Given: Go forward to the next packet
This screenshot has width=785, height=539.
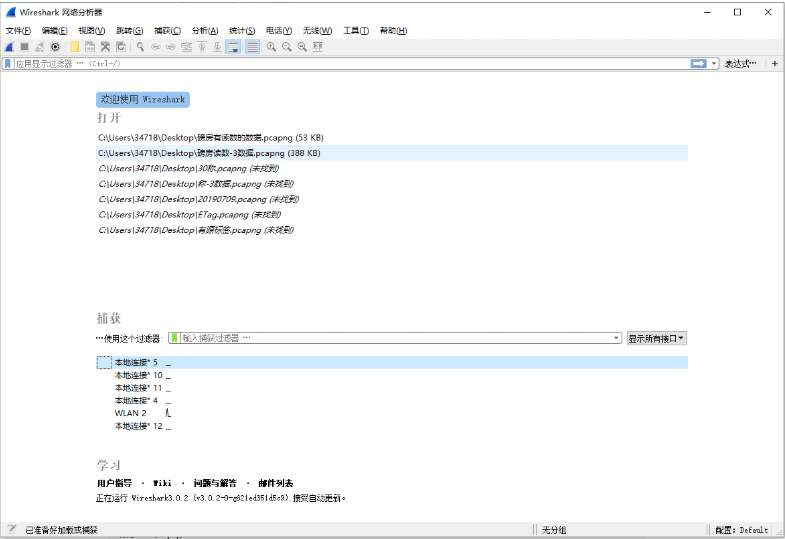Looking at the screenshot, I should point(171,47).
